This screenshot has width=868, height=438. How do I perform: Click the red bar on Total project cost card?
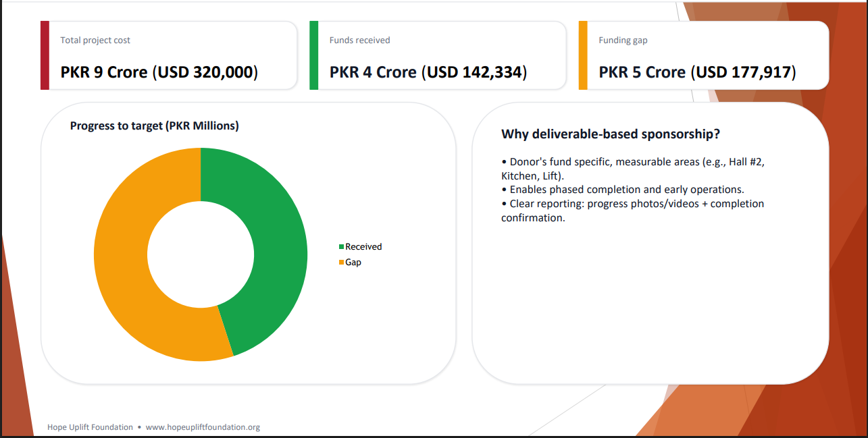coord(45,55)
